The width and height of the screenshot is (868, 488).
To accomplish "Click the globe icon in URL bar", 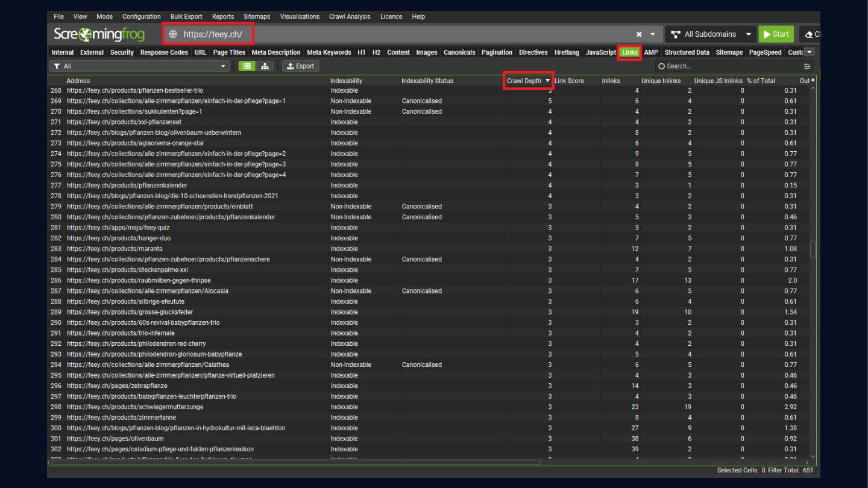I will [174, 34].
